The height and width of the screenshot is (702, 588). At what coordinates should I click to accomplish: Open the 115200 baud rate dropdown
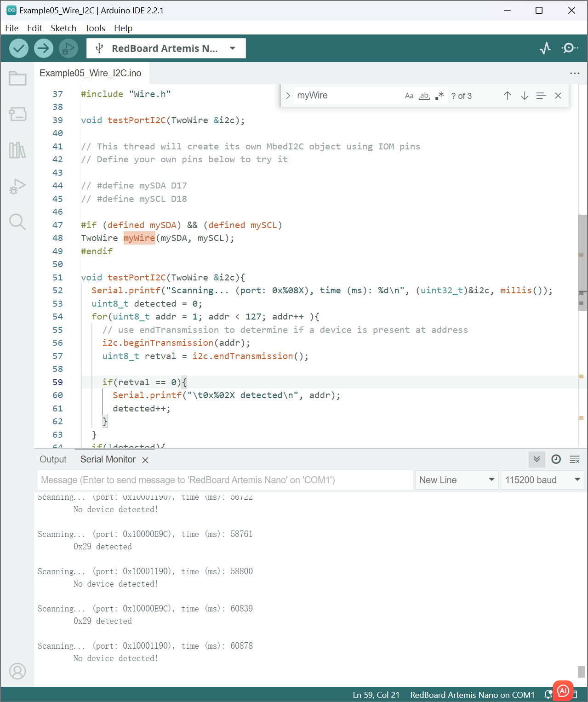(542, 480)
